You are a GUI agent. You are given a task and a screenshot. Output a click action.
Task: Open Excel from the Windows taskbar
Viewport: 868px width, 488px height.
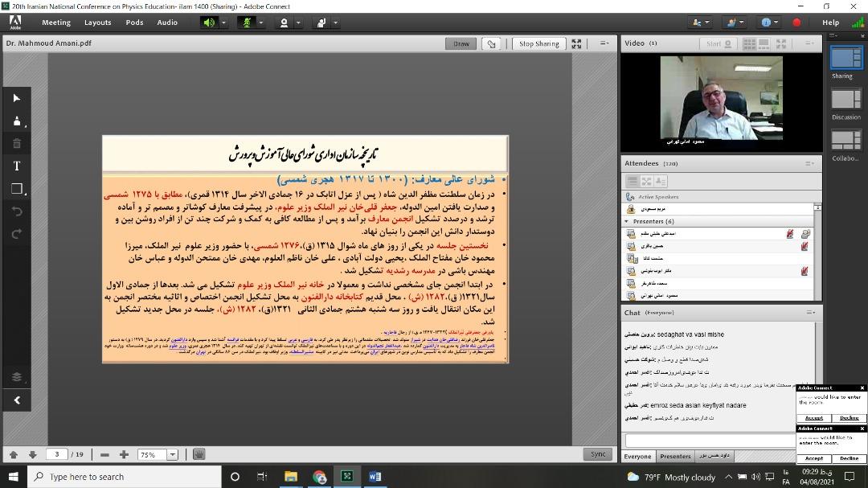347,477
